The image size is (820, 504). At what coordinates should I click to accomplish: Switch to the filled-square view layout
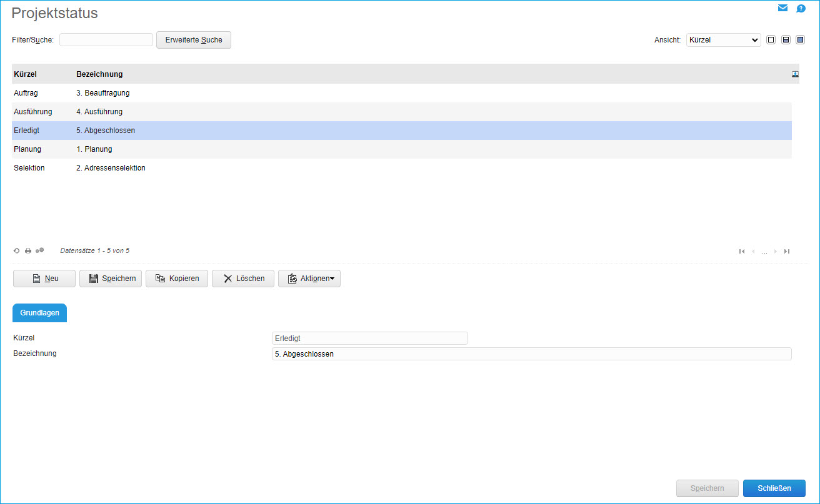(800, 40)
